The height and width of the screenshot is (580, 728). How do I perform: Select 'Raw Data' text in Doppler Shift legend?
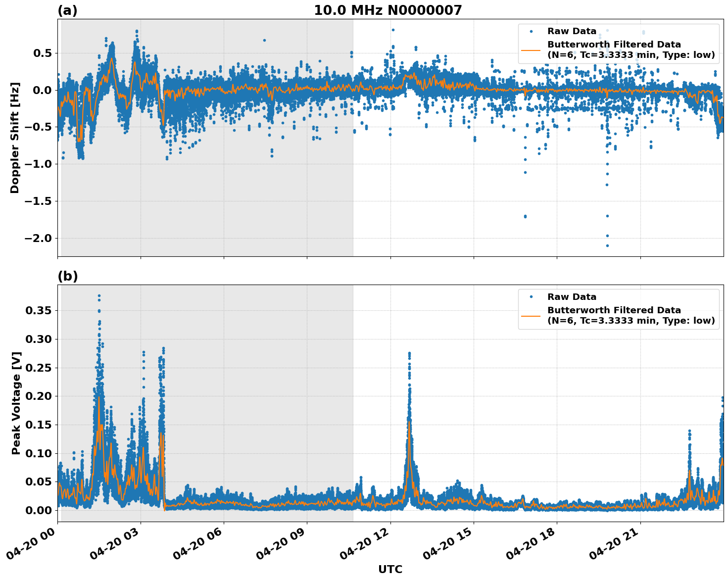click(x=572, y=31)
